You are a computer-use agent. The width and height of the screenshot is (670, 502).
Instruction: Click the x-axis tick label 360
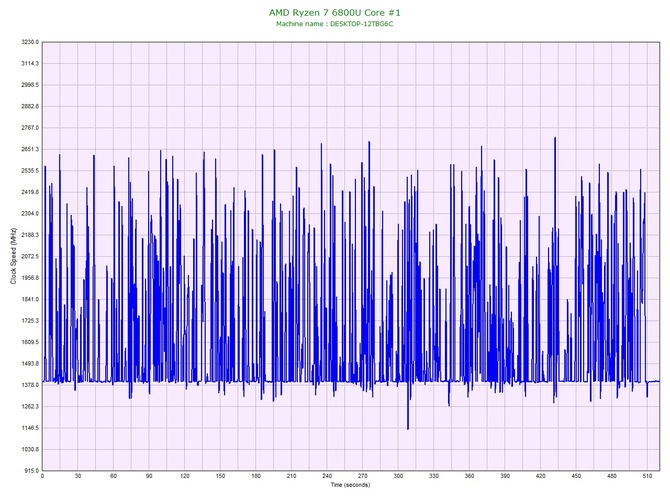click(470, 476)
